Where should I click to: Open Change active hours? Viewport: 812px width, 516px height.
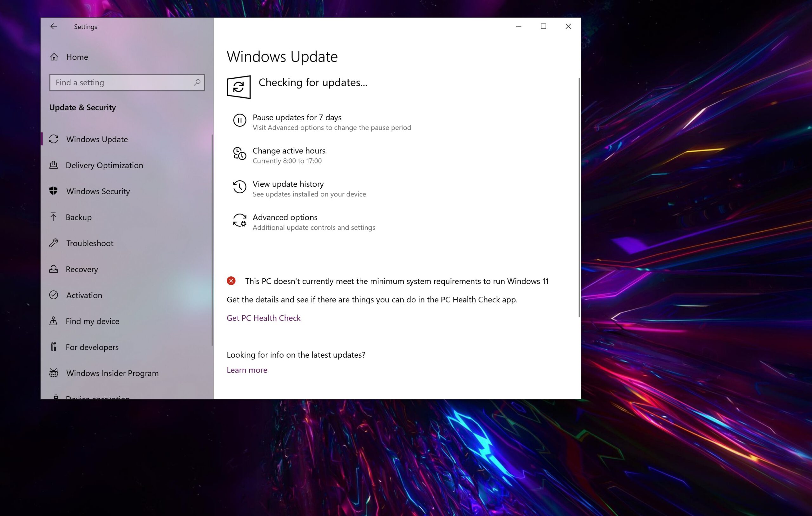(x=280, y=155)
